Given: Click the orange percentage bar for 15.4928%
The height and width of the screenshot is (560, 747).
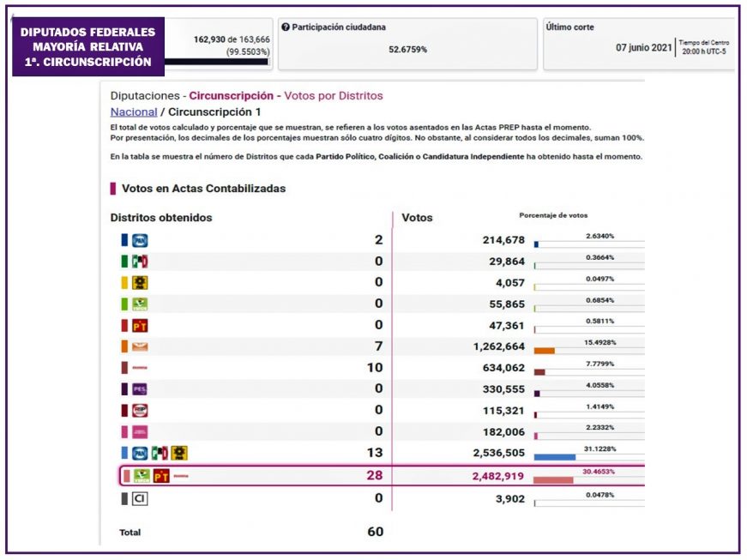Looking at the screenshot, I should coord(544,351).
